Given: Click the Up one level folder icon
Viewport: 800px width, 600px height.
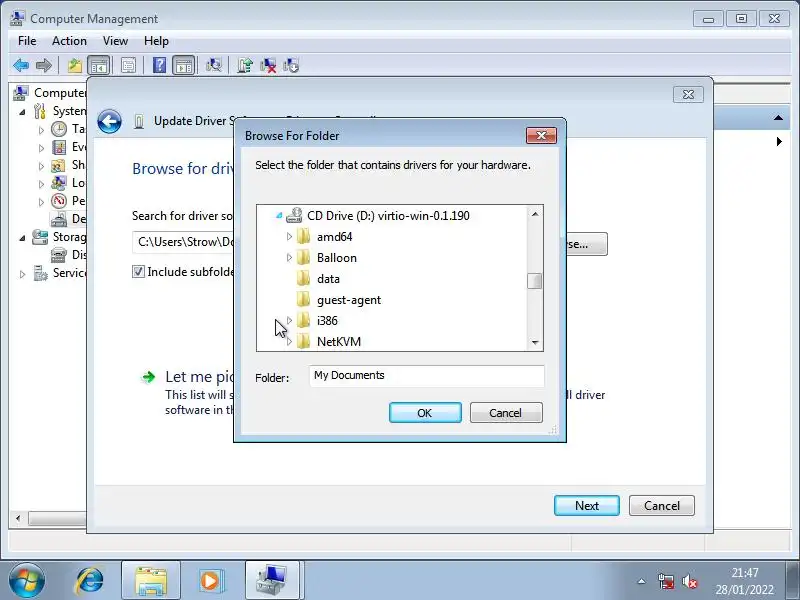Looking at the screenshot, I should coord(75,65).
